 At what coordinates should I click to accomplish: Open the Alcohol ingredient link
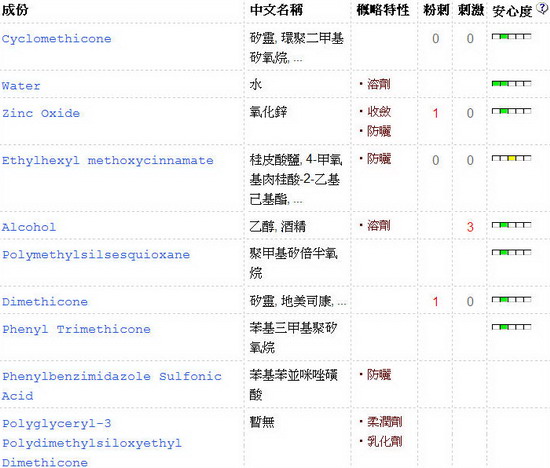point(29,227)
